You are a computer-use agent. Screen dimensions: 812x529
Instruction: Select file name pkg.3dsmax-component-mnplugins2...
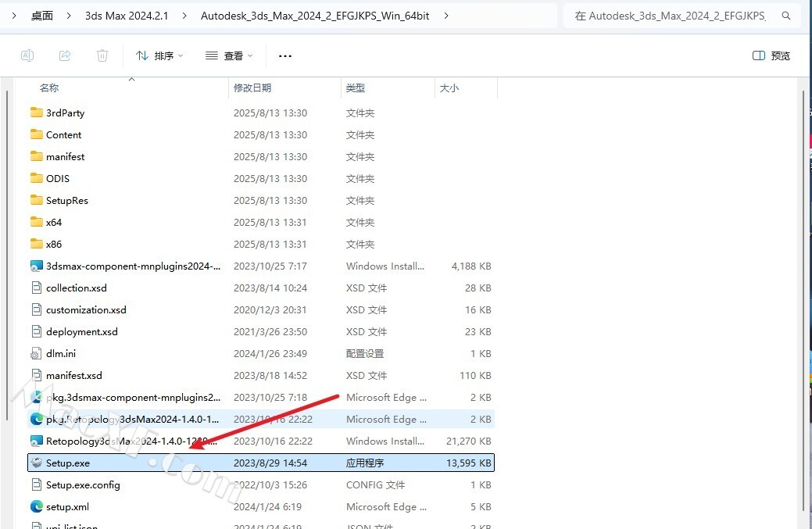pos(133,398)
